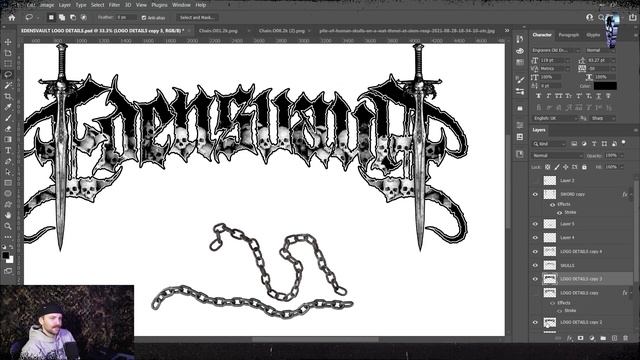Choose the Lasso tool in toolbox

coord(8,74)
